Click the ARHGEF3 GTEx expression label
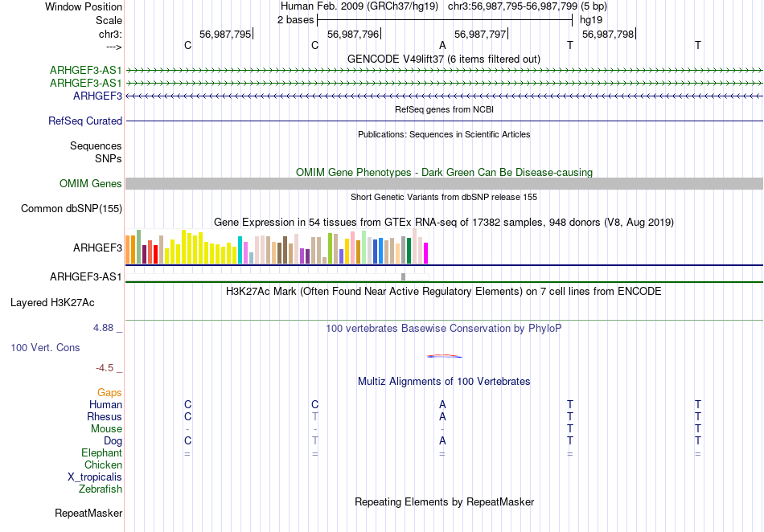Image resolution: width=764 pixels, height=532 pixels. pyautogui.click(x=97, y=248)
